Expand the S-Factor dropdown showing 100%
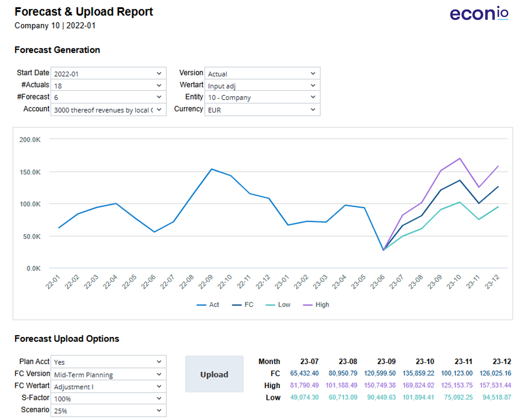This screenshot has height=420, width=519. (x=108, y=399)
